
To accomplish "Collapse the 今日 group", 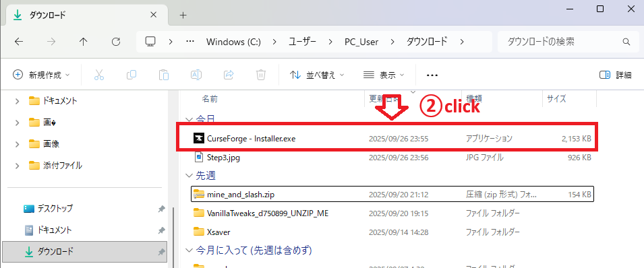I will (189, 119).
